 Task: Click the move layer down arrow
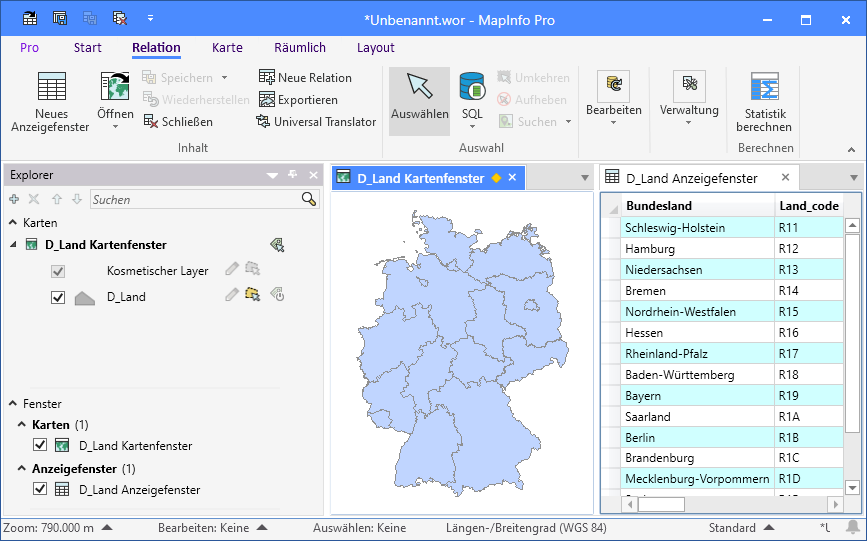tap(77, 199)
